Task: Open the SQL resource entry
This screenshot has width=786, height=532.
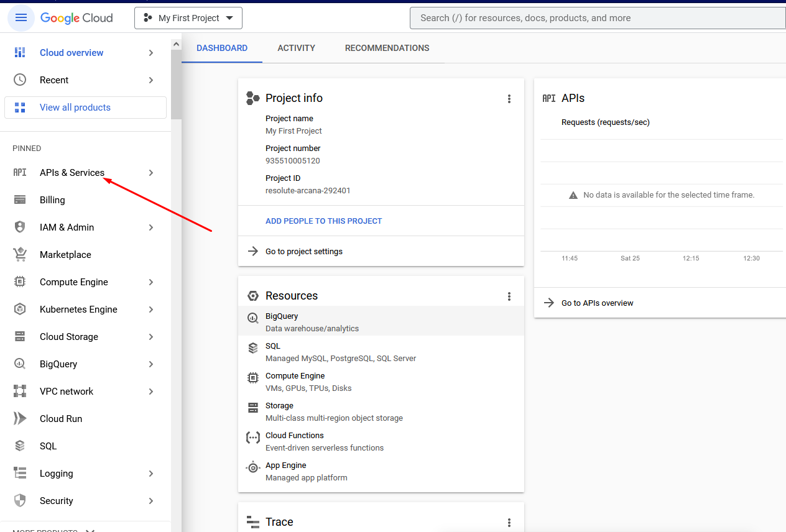Action: pyautogui.click(x=381, y=352)
